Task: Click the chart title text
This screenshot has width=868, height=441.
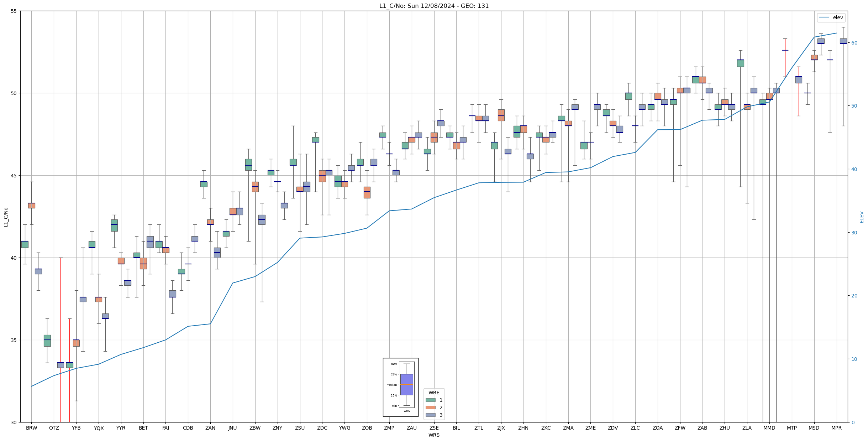Action: pyautogui.click(x=434, y=6)
